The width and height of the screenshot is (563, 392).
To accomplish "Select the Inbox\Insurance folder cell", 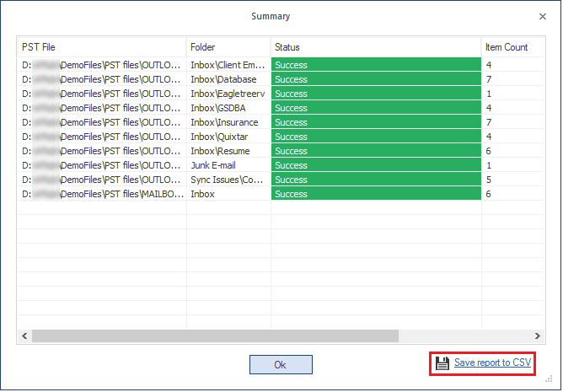I will [228, 122].
